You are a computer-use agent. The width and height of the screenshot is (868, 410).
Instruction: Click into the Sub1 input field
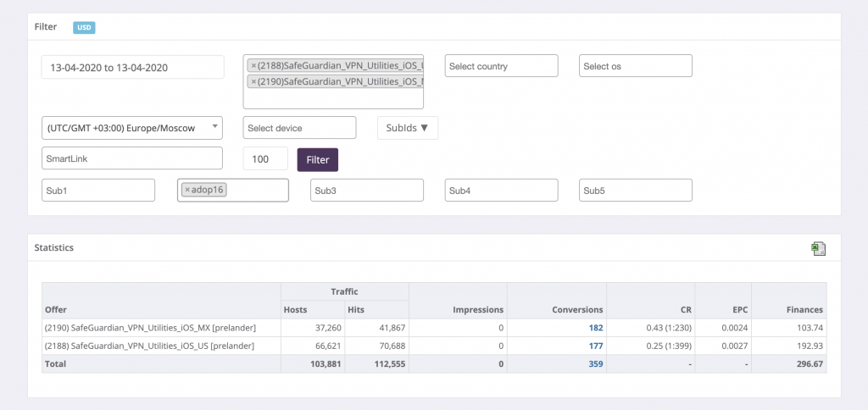98,191
